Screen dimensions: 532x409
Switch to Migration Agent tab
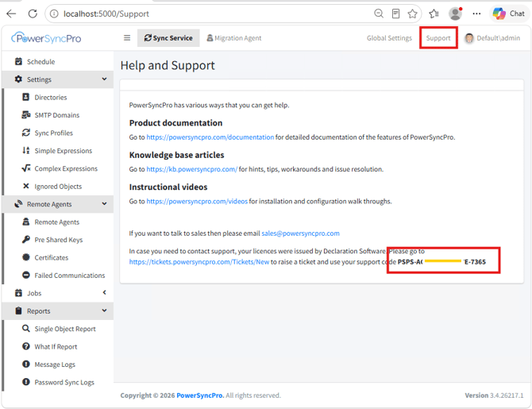coord(234,38)
